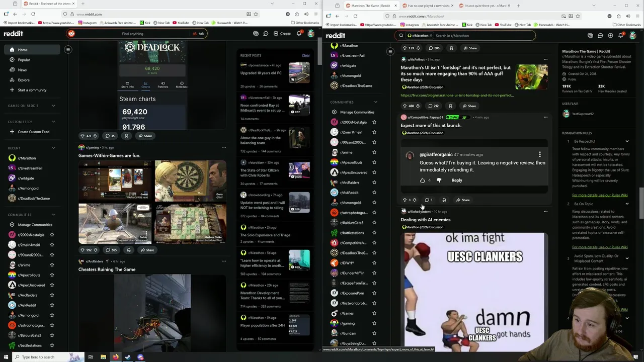Open Instagram bookmark in left browser

tap(88, 23)
